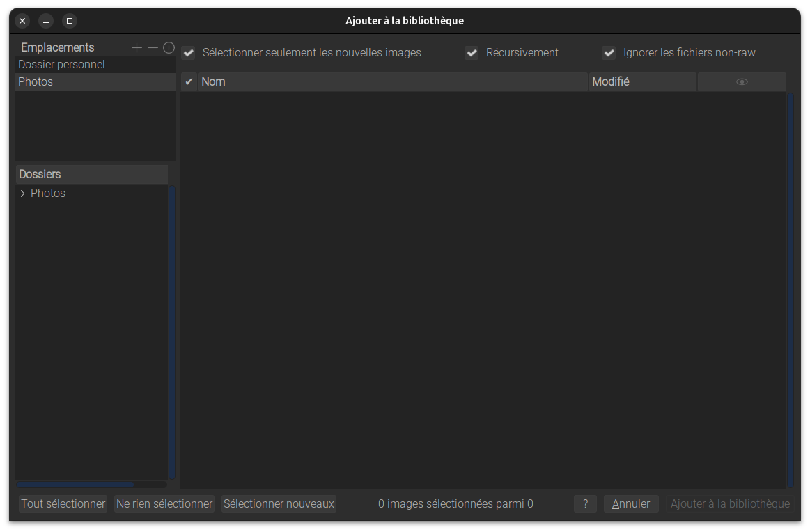Screen dimensions: 810x532
Task: Click the checkmark column header icon
Action: [x=189, y=82]
